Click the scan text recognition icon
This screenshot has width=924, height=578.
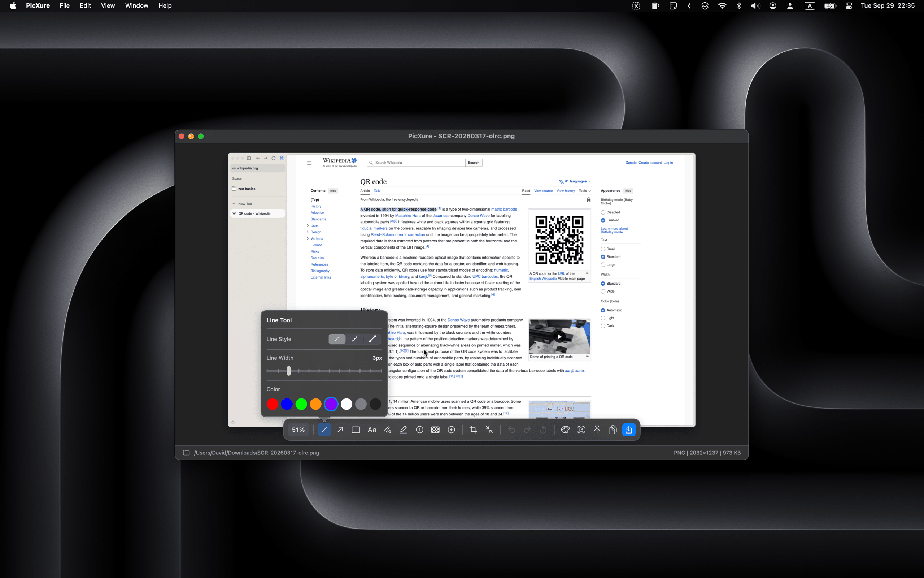(x=581, y=430)
